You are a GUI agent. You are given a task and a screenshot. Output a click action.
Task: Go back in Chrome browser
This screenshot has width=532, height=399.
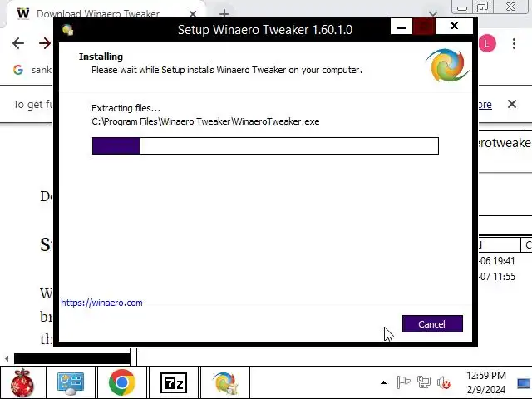pyautogui.click(x=18, y=43)
